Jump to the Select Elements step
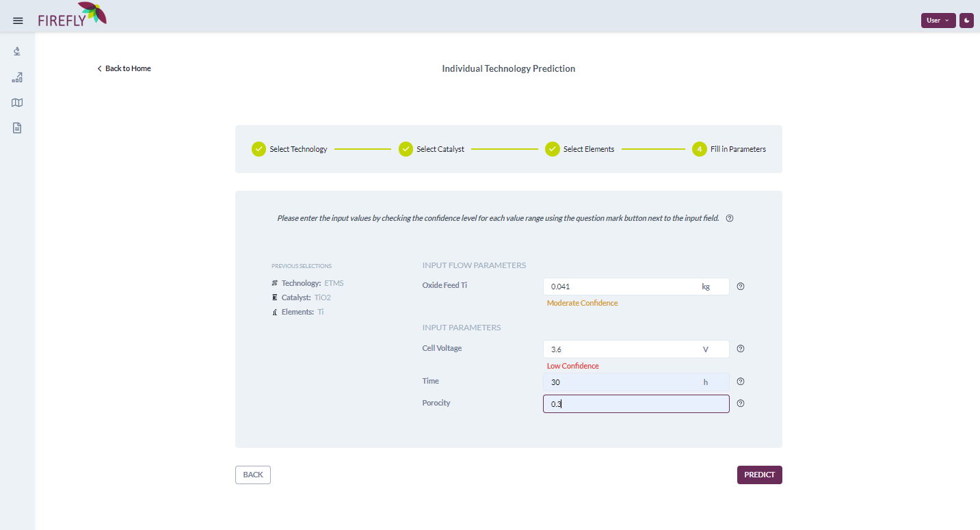The height and width of the screenshot is (530, 980). coord(579,149)
